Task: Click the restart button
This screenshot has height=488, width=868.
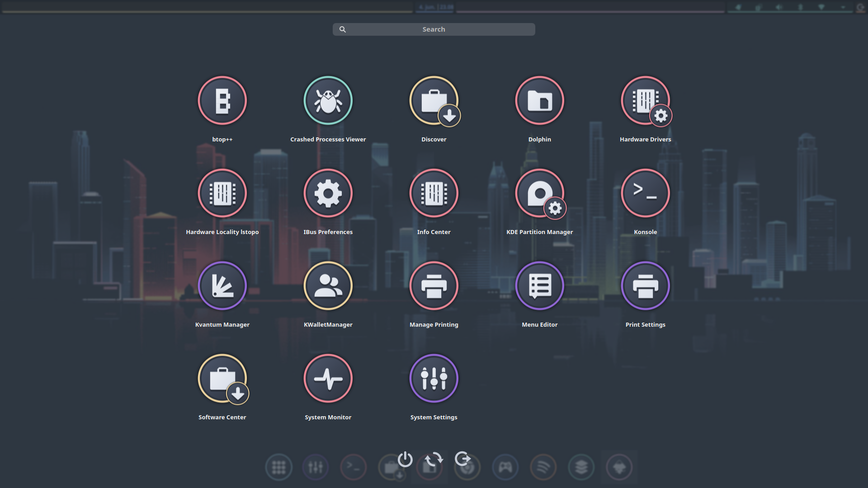Action: click(x=434, y=459)
